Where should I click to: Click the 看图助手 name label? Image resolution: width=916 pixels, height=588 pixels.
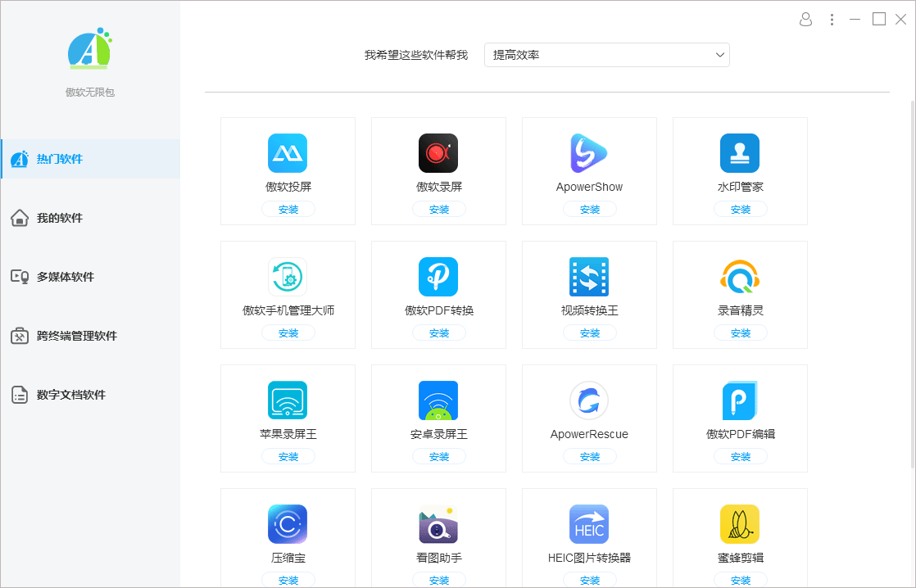tap(438, 559)
